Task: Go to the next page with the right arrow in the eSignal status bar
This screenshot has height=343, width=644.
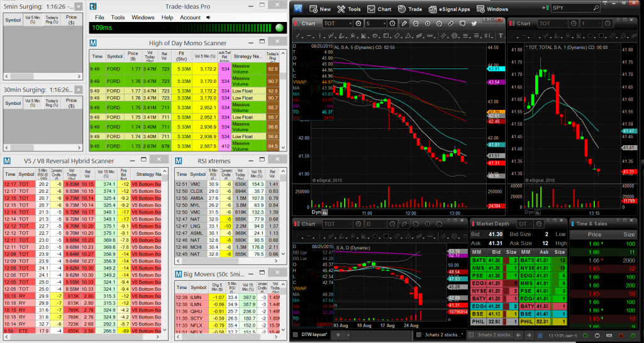Action: (x=528, y=335)
